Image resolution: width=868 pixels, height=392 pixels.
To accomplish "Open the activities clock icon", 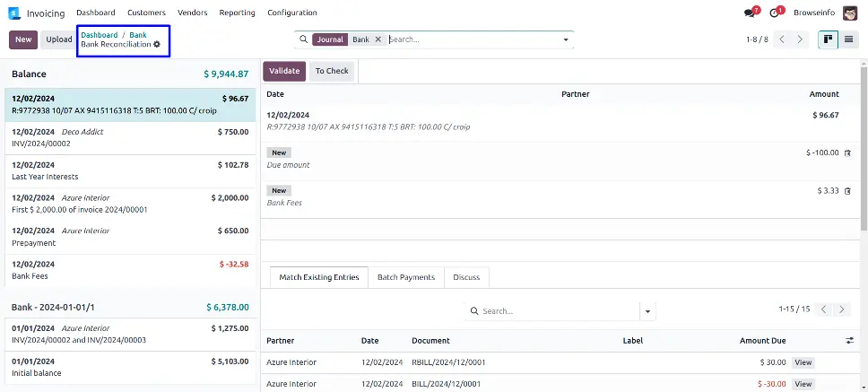I will pyautogui.click(x=775, y=13).
